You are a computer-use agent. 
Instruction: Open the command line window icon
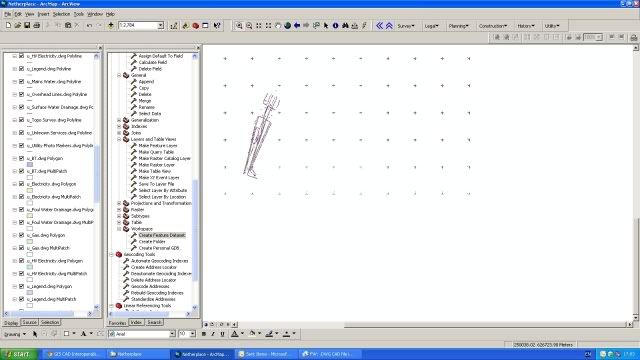point(205,26)
